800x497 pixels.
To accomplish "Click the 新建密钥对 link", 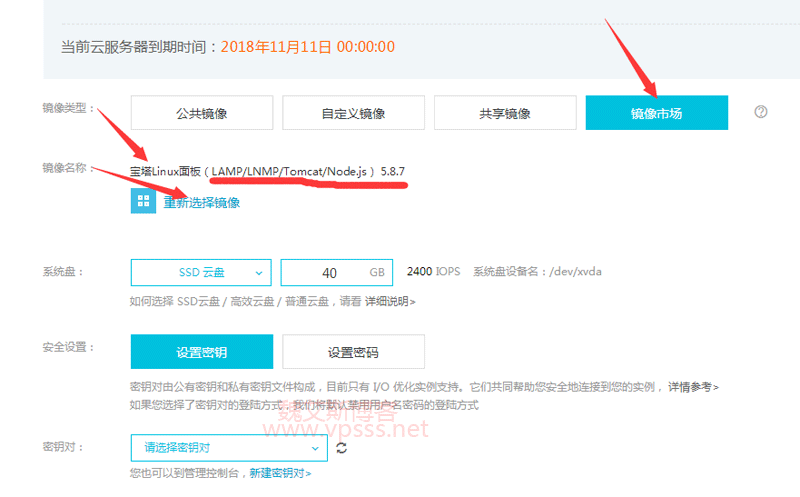I will pos(280,473).
